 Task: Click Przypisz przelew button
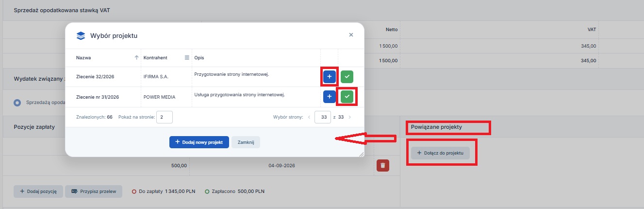pyautogui.click(x=94, y=192)
